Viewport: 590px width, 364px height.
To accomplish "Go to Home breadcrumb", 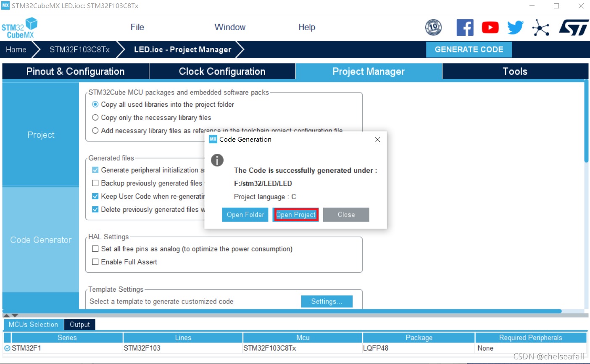I will click(x=16, y=50).
